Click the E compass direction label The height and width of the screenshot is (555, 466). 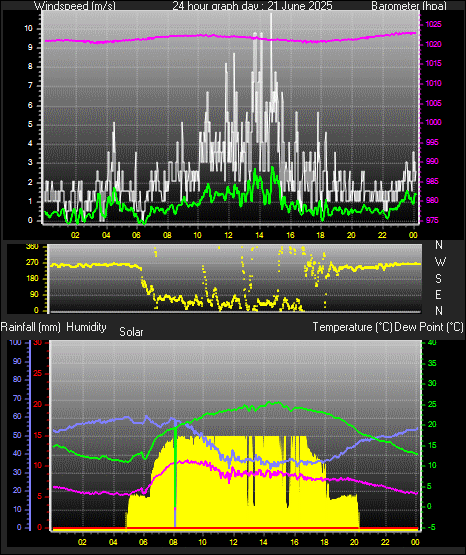point(438,294)
